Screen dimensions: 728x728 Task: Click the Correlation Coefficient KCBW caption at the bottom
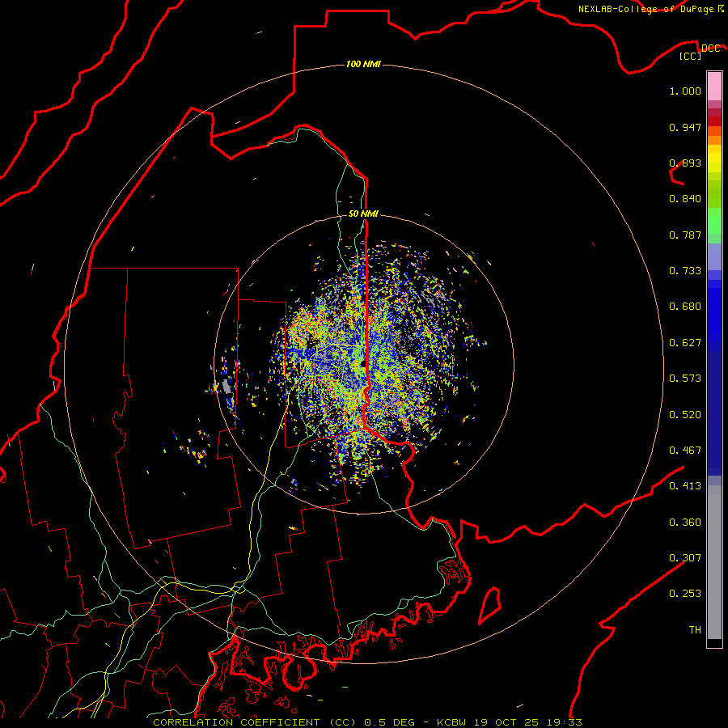tap(367, 722)
